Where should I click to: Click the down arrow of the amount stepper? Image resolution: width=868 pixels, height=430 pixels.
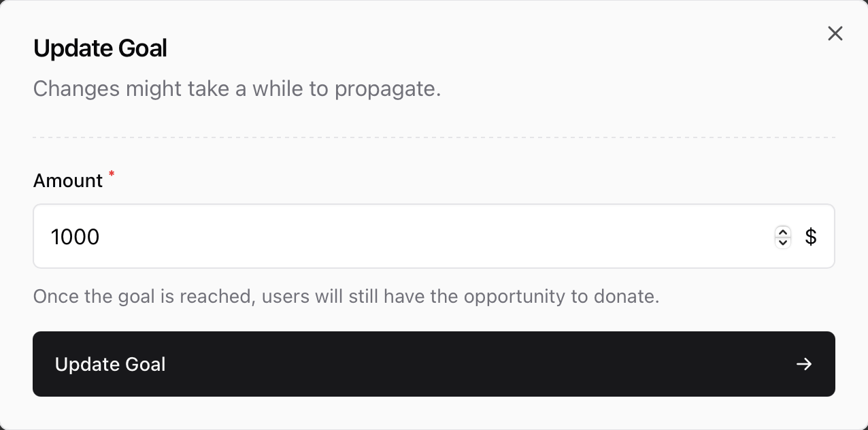(x=783, y=242)
